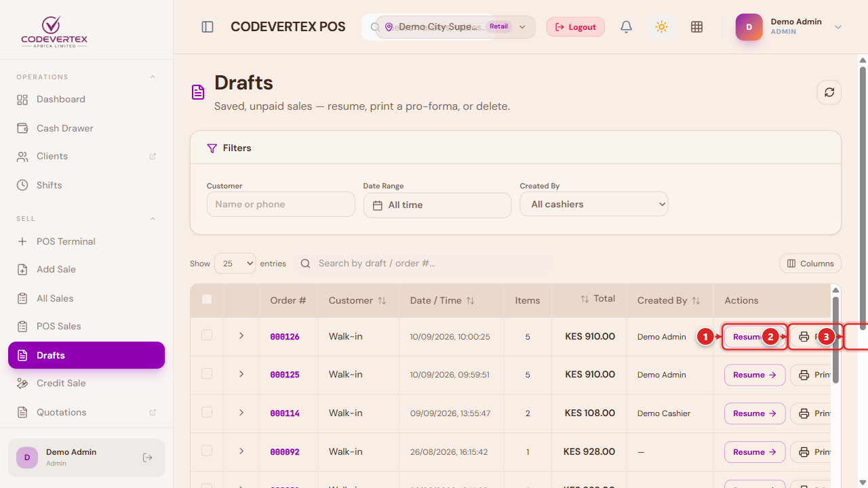Open Credit Sale page
Screen dimensions: 868x488
(86, 383)
